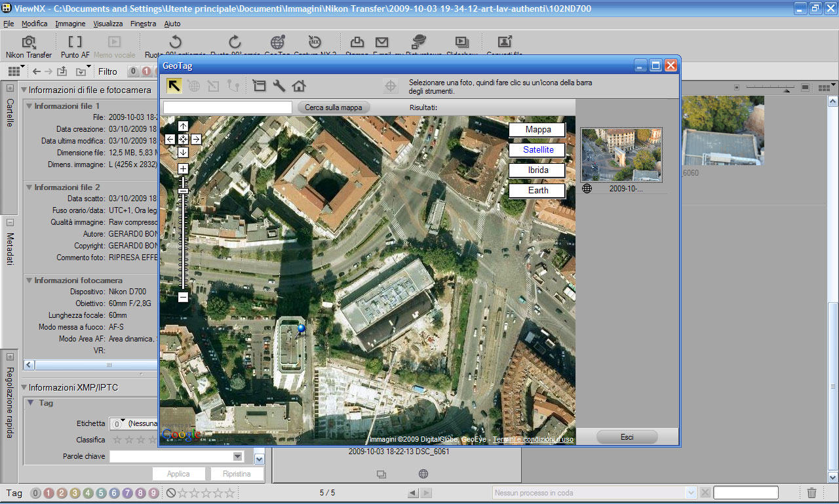Collapse the Tag section

pyautogui.click(x=30, y=403)
